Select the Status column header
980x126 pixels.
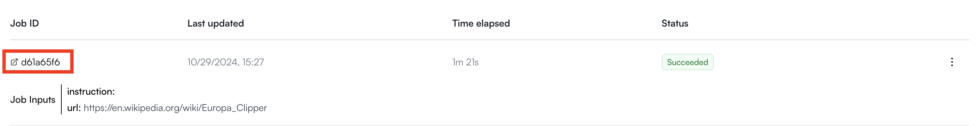pos(674,23)
